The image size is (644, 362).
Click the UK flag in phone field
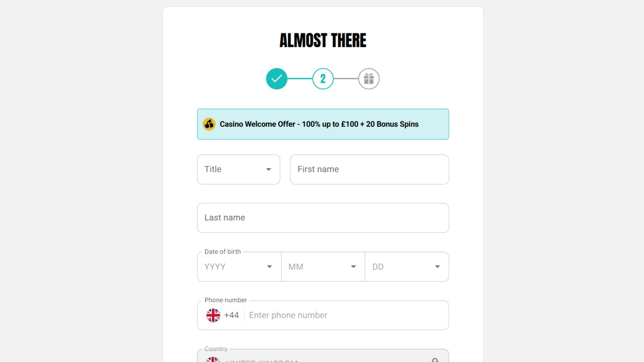click(213, 315)
